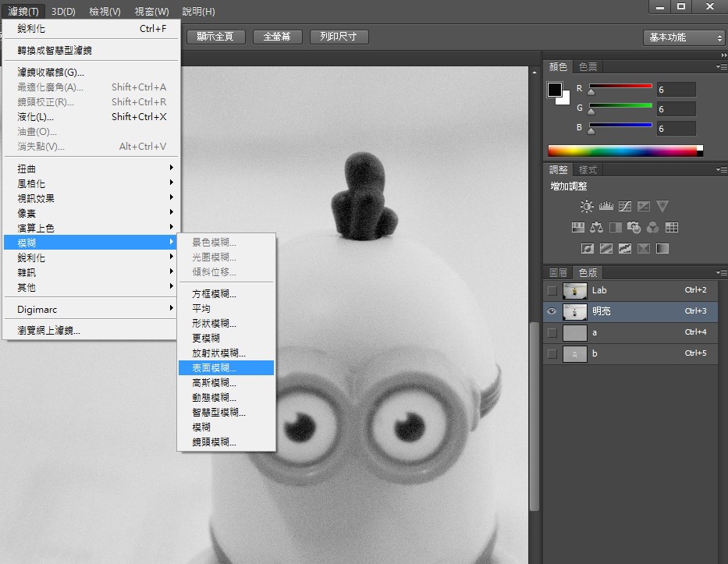728x564 pixels.
Task: Expand the 像素 filter submenu
Action: pyautogui.click(x=91, y=213)
